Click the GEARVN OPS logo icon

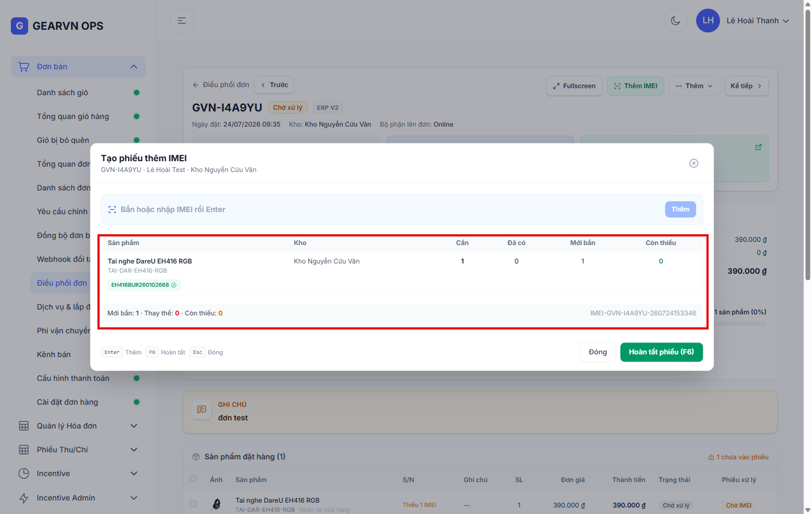(19, 25)
